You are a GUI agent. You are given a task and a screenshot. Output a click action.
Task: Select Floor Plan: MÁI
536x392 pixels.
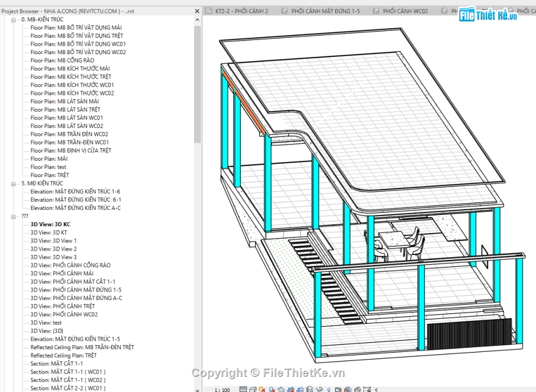(49, 158)
